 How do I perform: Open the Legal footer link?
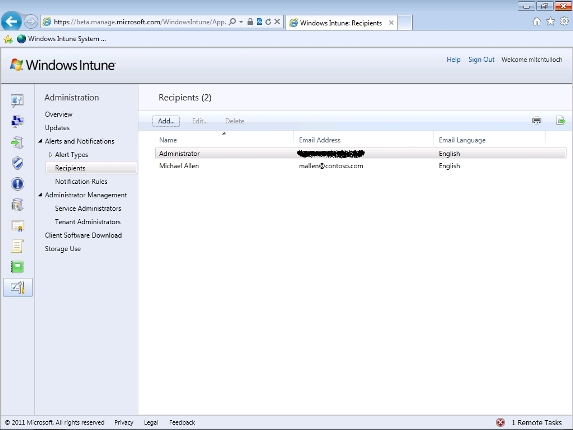click(151, 423)
